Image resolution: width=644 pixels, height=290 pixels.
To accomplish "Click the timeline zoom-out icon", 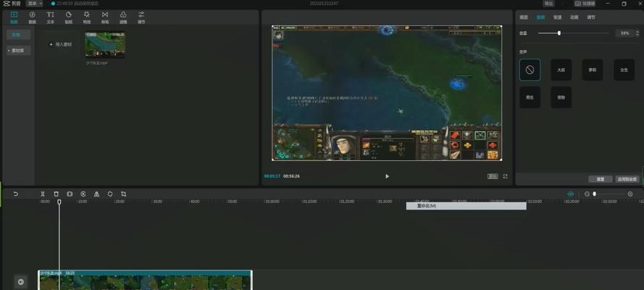I will tap(587, 194).
